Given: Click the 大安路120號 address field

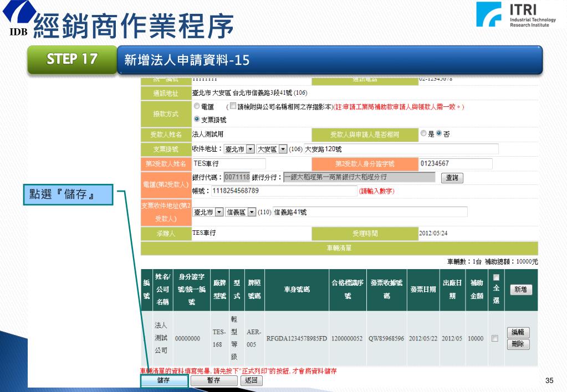Looking at the screenshot, I should coord(401,149).
